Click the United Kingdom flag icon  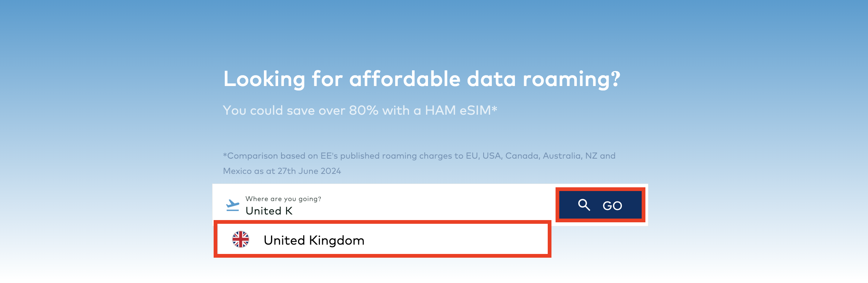(240, 239)
